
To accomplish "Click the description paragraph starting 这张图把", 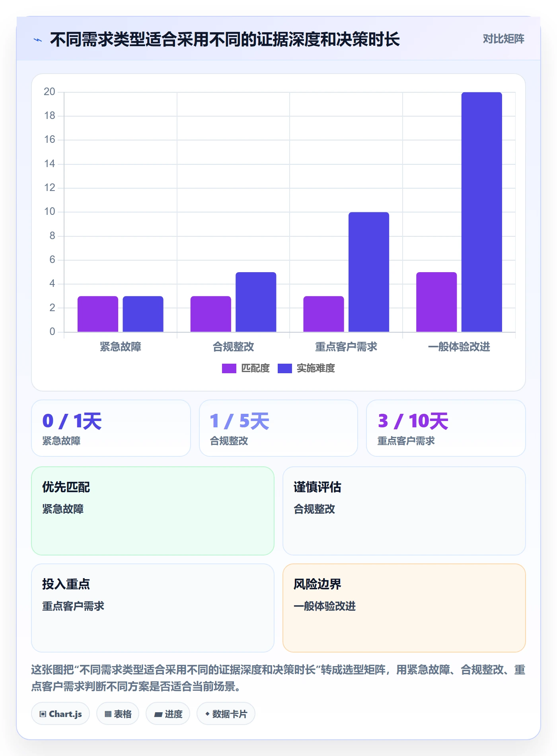I will [278, 678].
